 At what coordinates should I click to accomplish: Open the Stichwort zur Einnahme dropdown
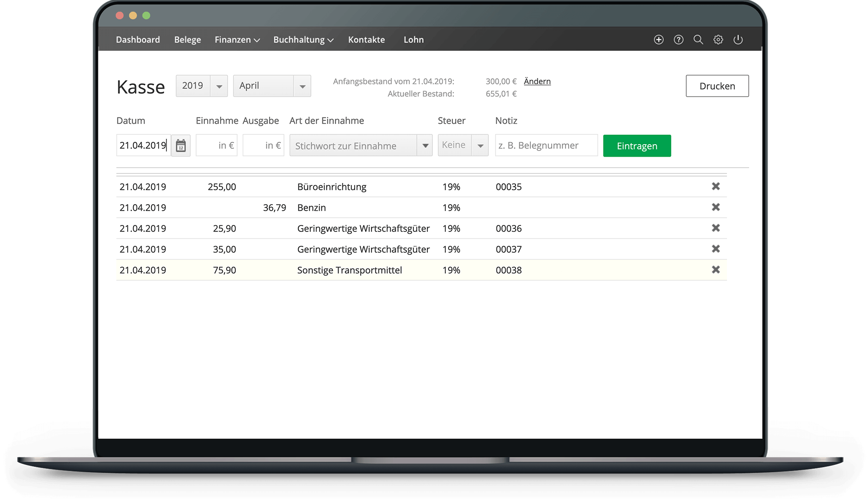coord(361,146)
